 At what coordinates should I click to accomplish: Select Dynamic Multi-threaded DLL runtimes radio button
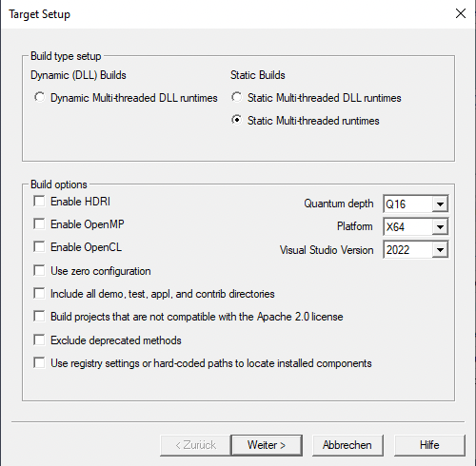[39, 97]
